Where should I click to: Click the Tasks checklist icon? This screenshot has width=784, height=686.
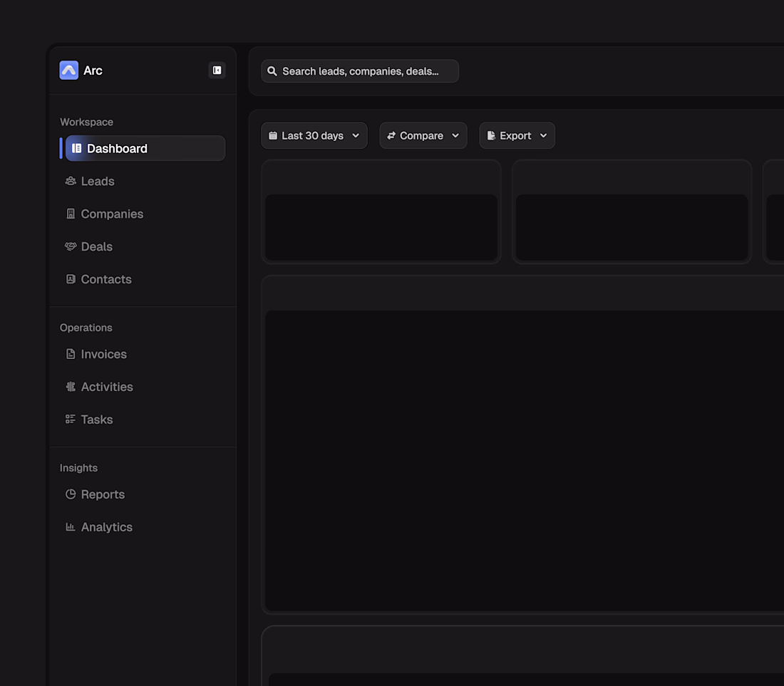[x=71, y=419]
